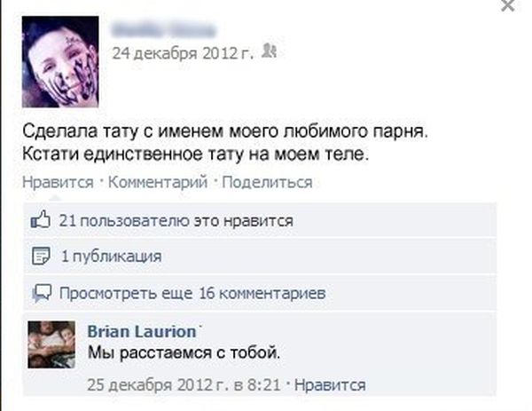Like Brian Laurion's comment via Нравится
532x411 pixels.
point(330,385)
